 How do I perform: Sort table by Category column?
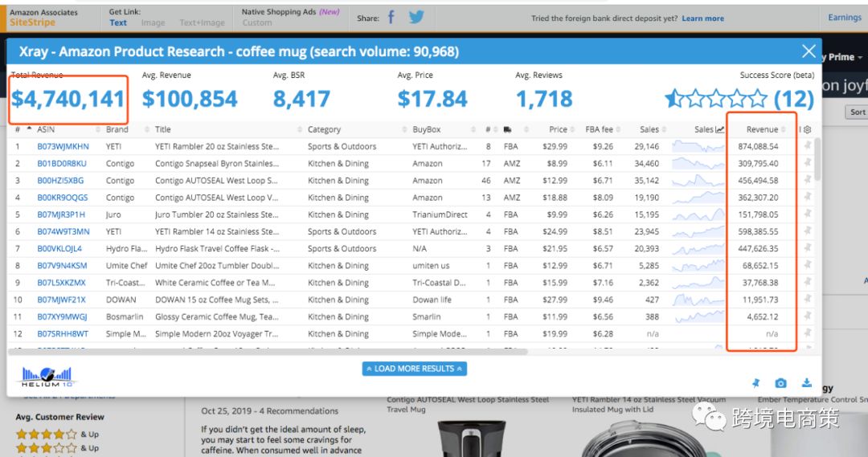[325, 129]
